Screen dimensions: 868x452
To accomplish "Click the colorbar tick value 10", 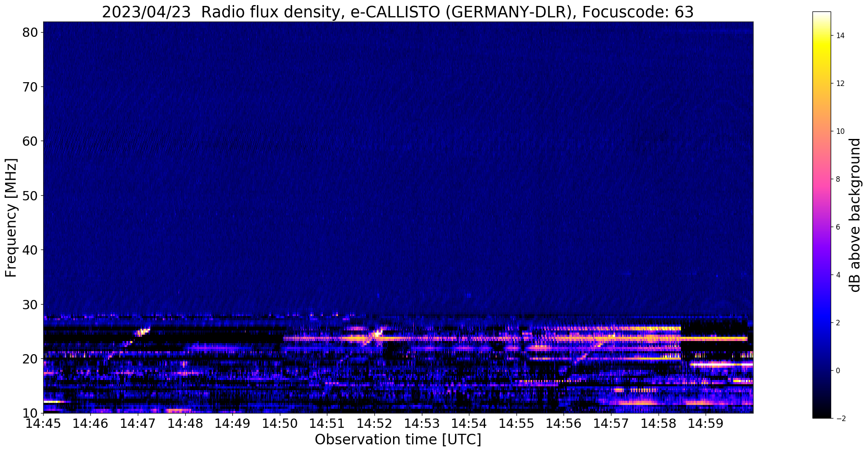I will [x=840, y=131].
